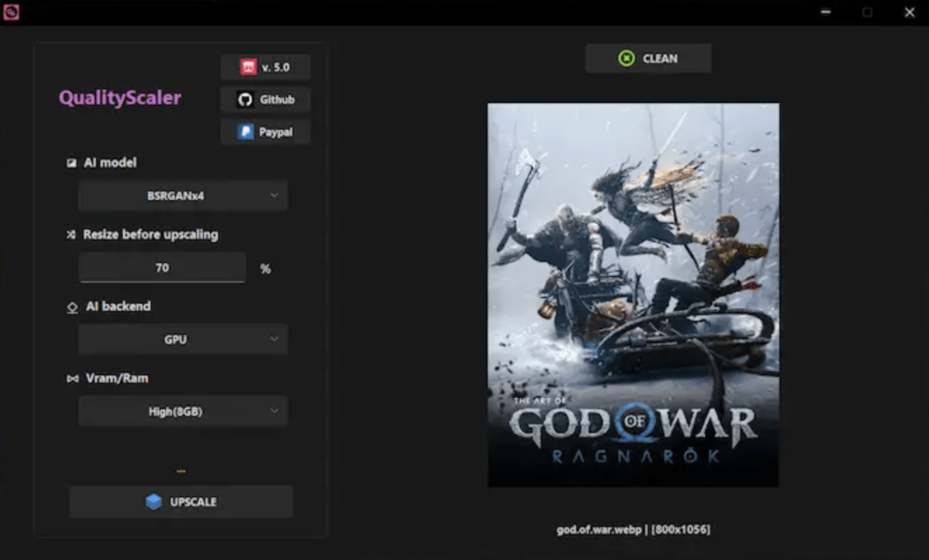Click the resize percentage field showing 70
The image size is (929, 560).
pyautogui.click(x=162, y=268)
